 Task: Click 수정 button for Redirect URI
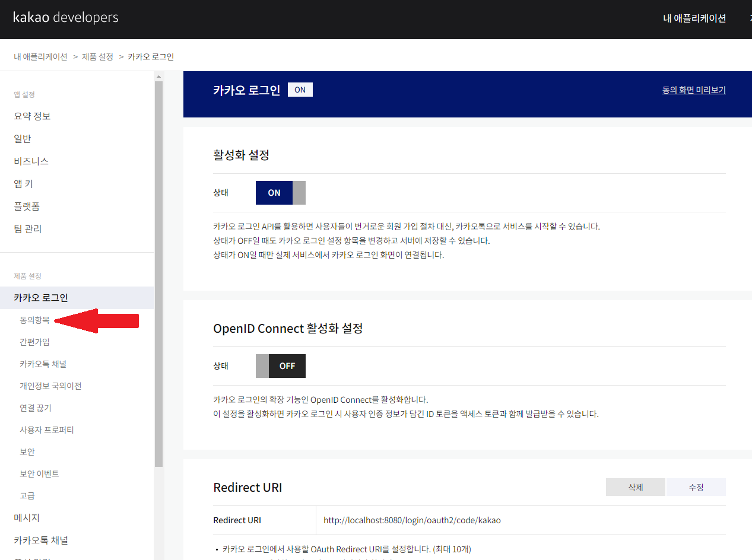click(696, 487)
